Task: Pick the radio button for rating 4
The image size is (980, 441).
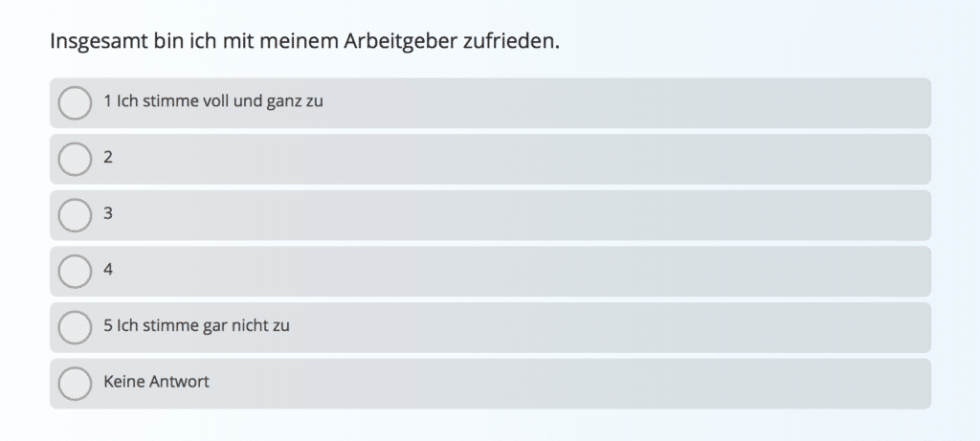Action: tap(75, 271)
